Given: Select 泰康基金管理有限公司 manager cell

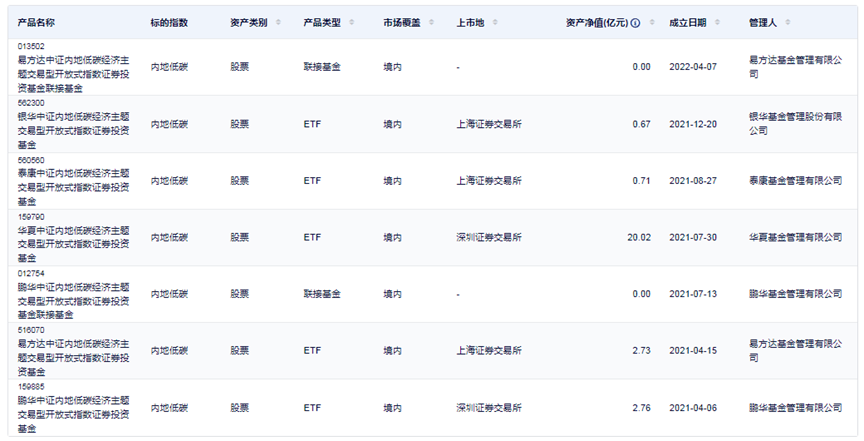Looking at the screenshot, I should point(795,181).
